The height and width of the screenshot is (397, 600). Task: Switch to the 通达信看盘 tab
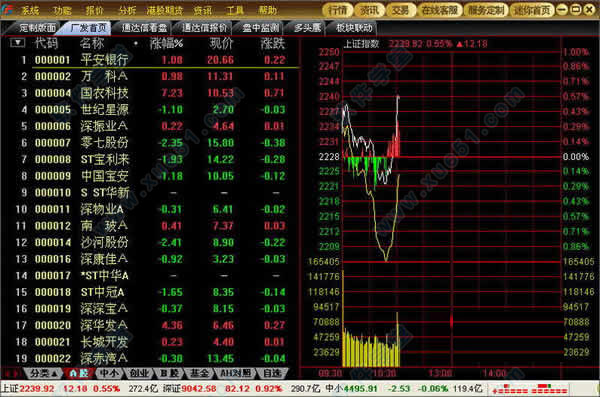click(x=144, y=28)
